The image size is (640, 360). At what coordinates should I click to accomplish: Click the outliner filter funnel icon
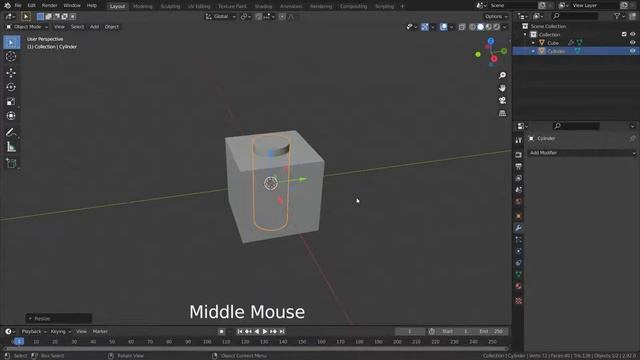(x=617, y=16)
